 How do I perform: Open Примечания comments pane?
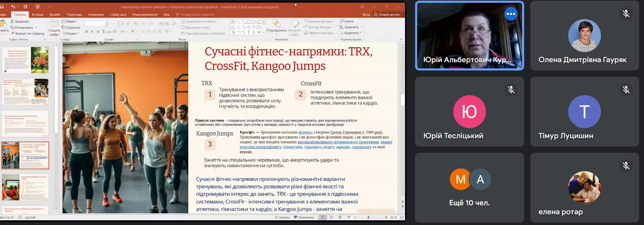click(304, 217)
